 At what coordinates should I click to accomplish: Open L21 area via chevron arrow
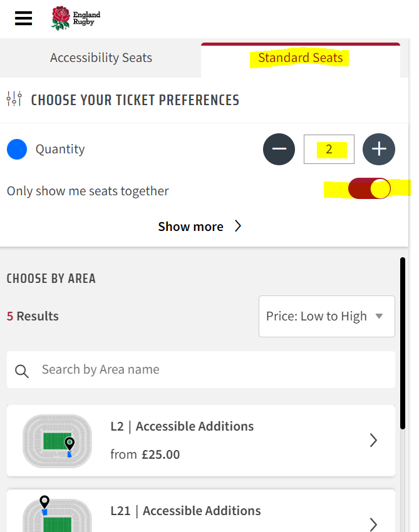(x=373, y=524)
